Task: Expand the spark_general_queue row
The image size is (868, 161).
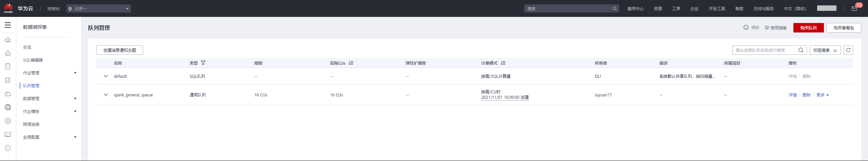Action: pos(106,95)
